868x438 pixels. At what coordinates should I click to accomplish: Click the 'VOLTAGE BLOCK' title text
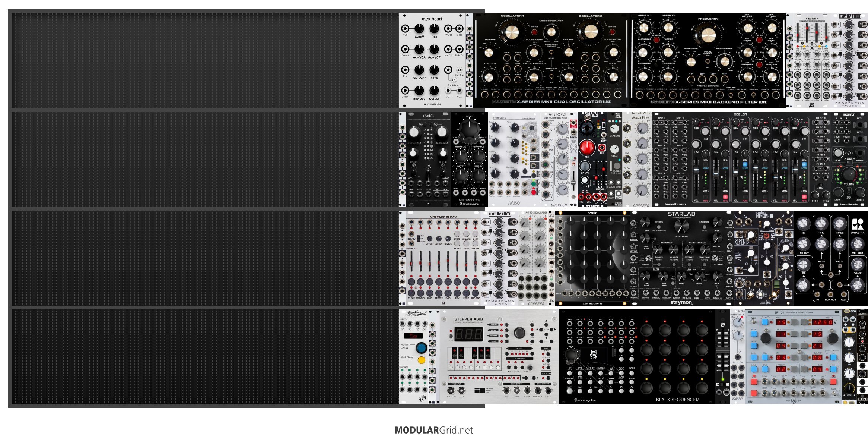[x=443, y=217]
